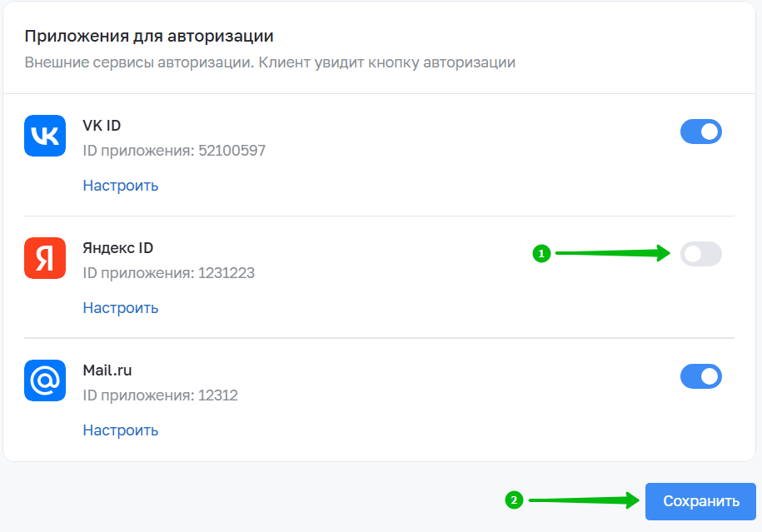The width and height of the screenshot is (762, 532).
Task: Disable the VK ID authorization toggle
Action: 700,132
